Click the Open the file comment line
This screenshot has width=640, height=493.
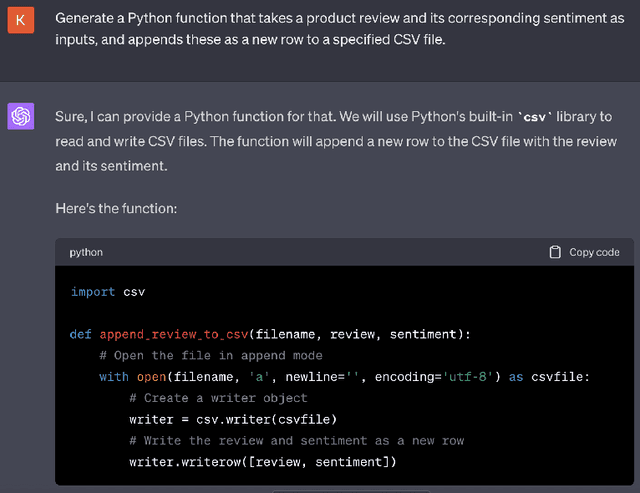[210, 355]
